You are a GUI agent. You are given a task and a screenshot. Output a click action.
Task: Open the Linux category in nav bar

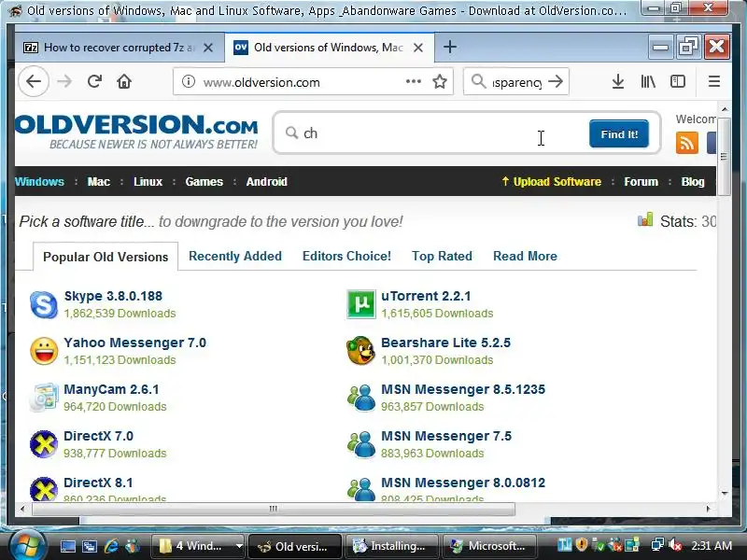[148, 181]
